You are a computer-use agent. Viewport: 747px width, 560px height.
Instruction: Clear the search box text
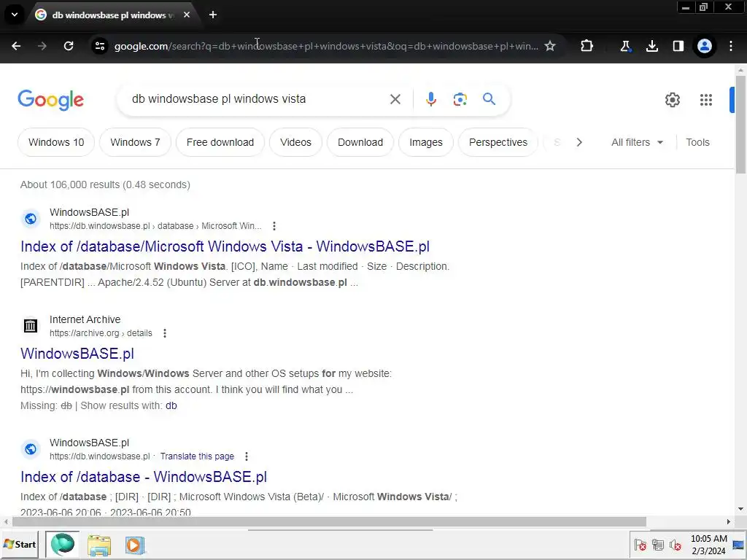point(395,99)
